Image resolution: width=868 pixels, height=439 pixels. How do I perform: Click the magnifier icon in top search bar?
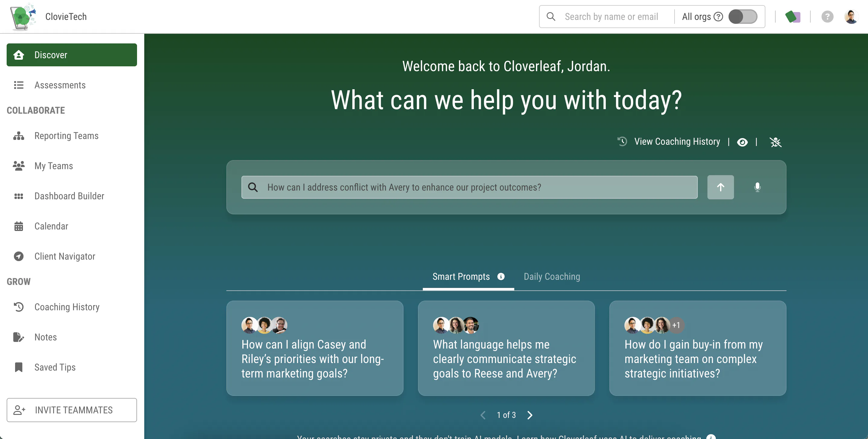click(x=551, y=17)
